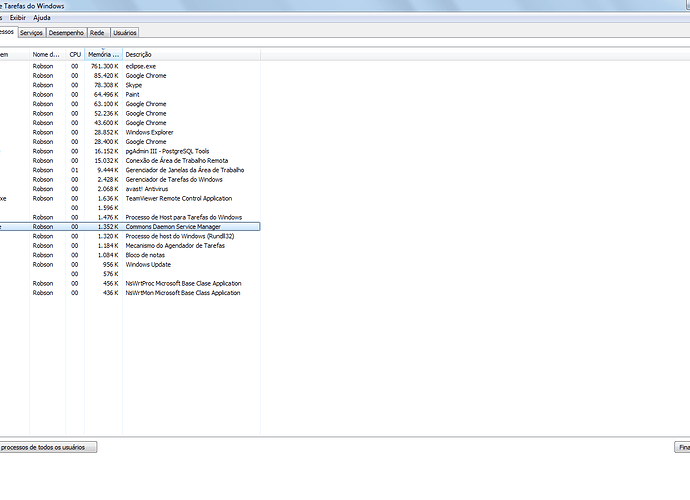Select the Bloco de notas process row

(x=130, y=255)
